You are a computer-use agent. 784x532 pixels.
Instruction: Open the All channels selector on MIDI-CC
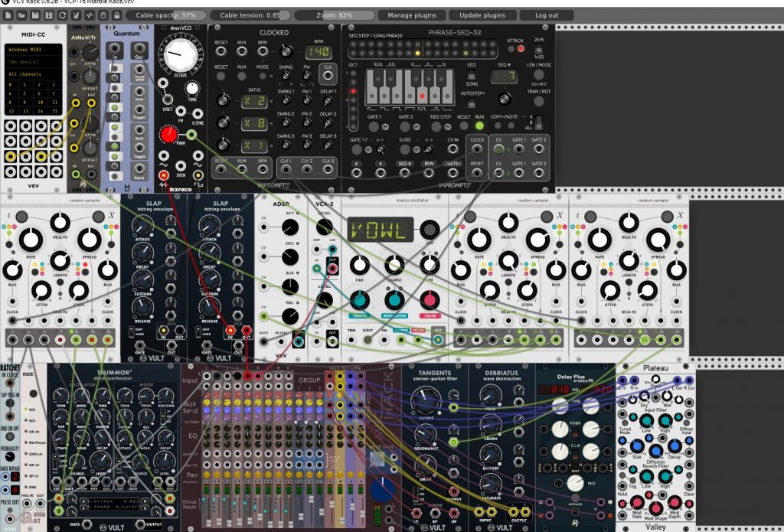pos(34,74)
